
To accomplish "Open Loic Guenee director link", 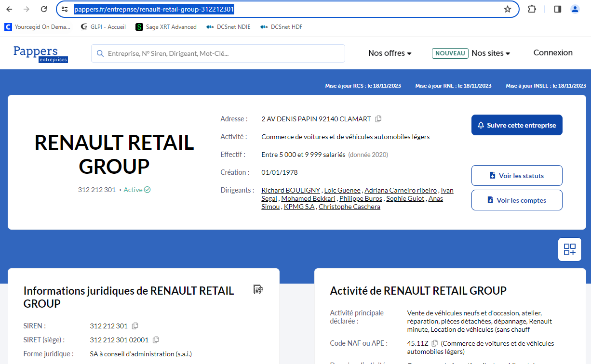I will 342,190.
